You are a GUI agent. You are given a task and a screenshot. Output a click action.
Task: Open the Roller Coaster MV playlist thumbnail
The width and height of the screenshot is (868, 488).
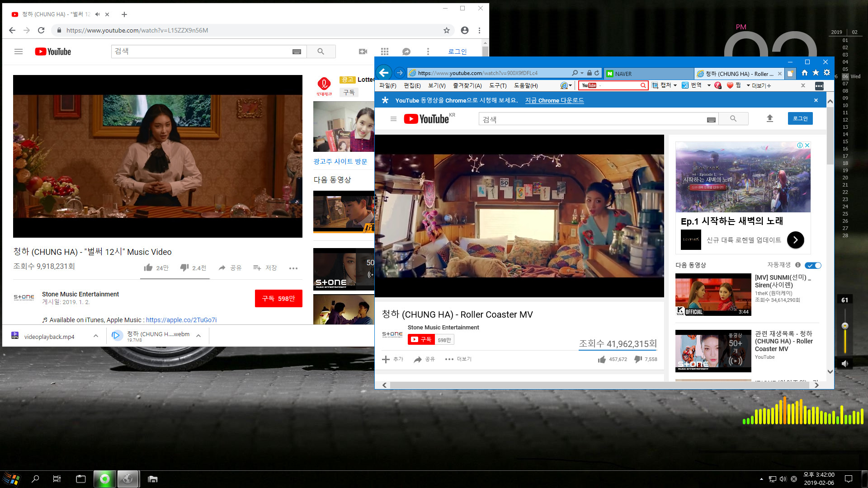[713, 351]
